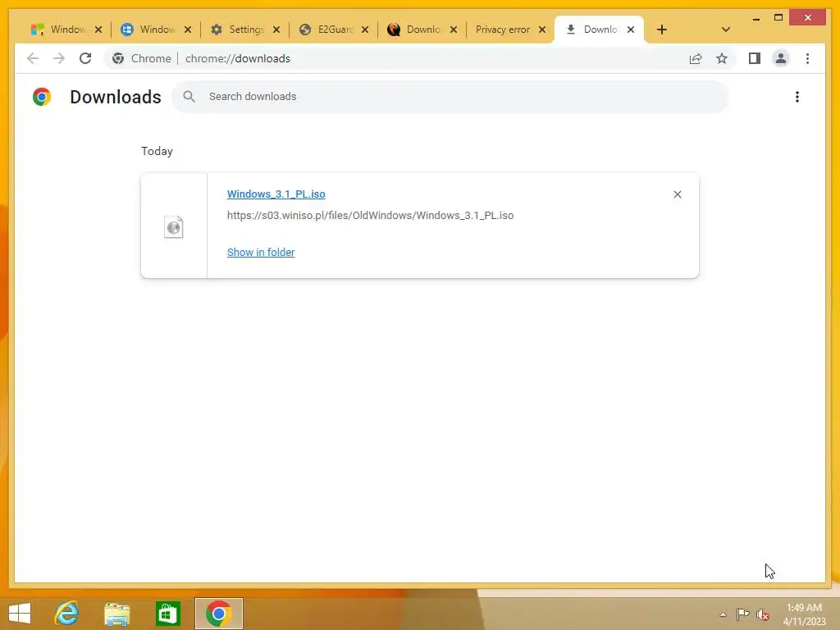Click the muted volume tray icon
This screenshot has width=840, height=630.
point(763,614)
